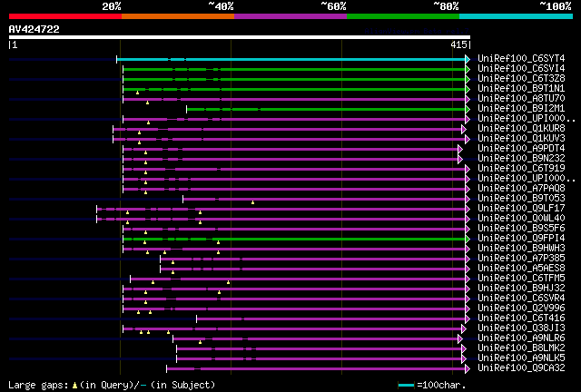The width and height of the screenshot is (581, 392).
Task: Click the cyan ~100% identity color bar
Action: click(x=517, y=16)
